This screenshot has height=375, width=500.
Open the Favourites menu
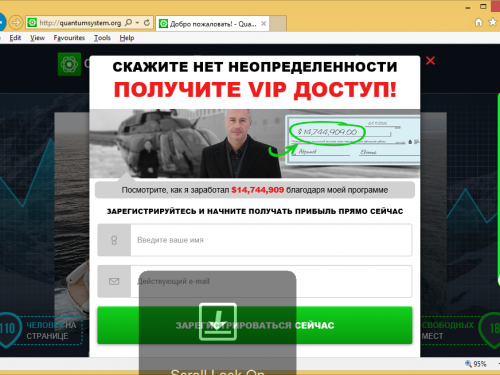pos(69,38)
